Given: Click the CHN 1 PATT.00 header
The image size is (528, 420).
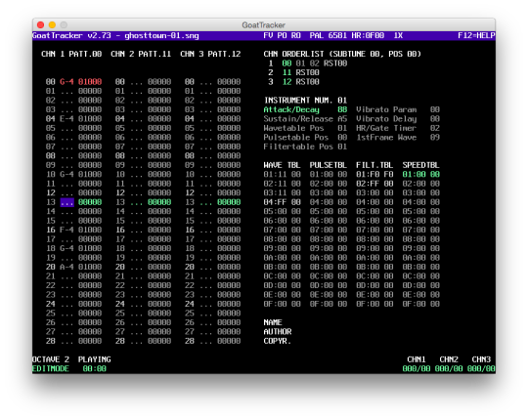Looking at the screenshot, I should click(71, 54).
